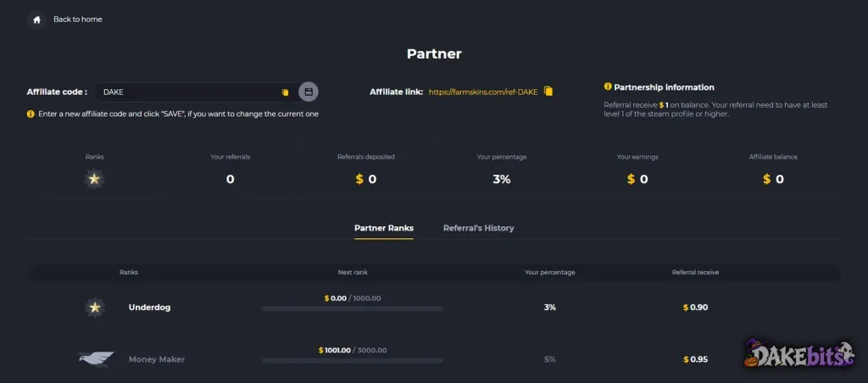Switch to the Partner Ranks tab
Screen dimensions: 868x383
pos(384,228)
